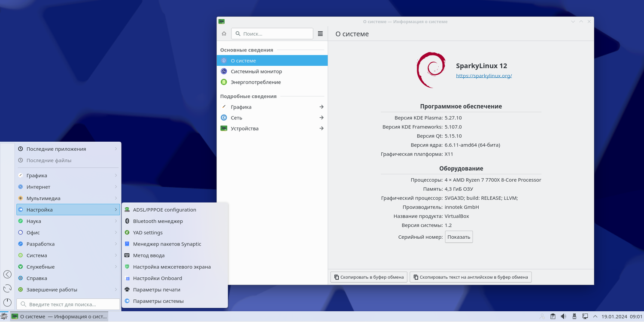Expand the Служебные submenu chevron
This screenshot has width=644, height=322.
click(116, 267)
